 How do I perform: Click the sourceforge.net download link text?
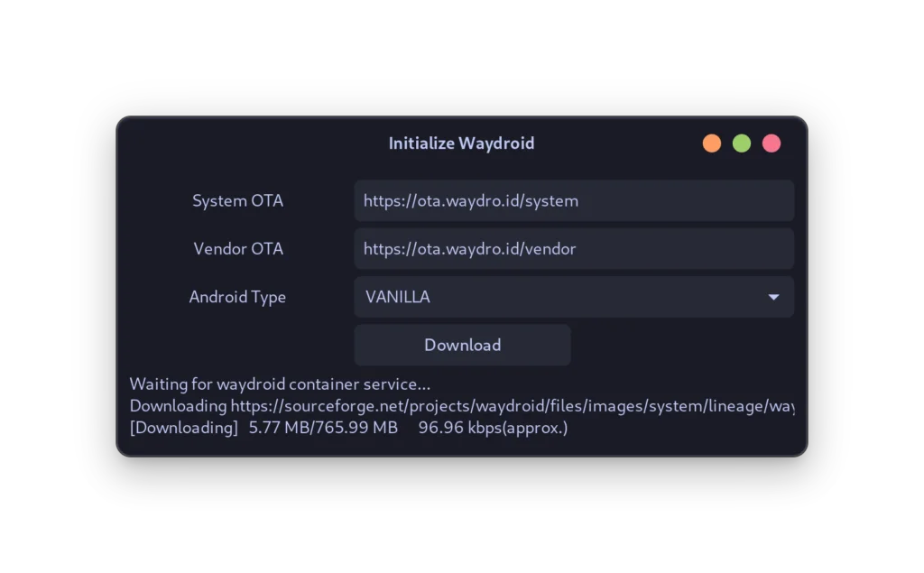pos(451,405)
